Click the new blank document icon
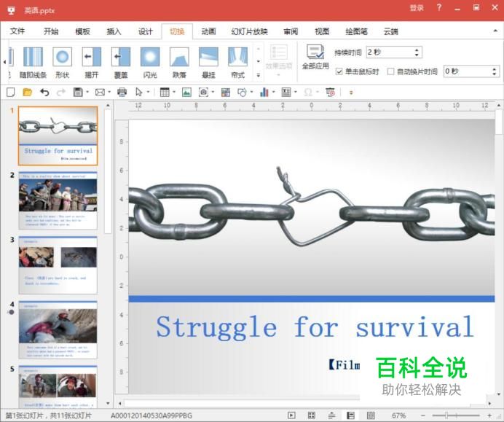Screen dimensions: 504x422 (11, 93)
